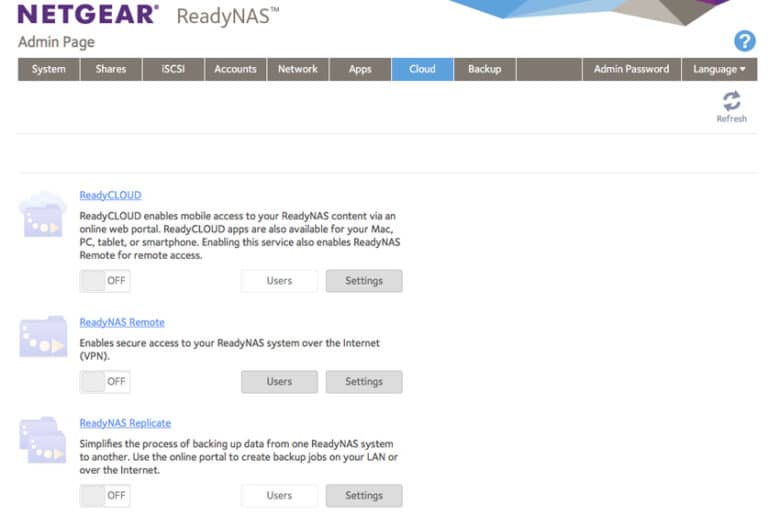Click Users button under ReadyNAS Replicate
780x516 pixels.
(x=280, y=496)
